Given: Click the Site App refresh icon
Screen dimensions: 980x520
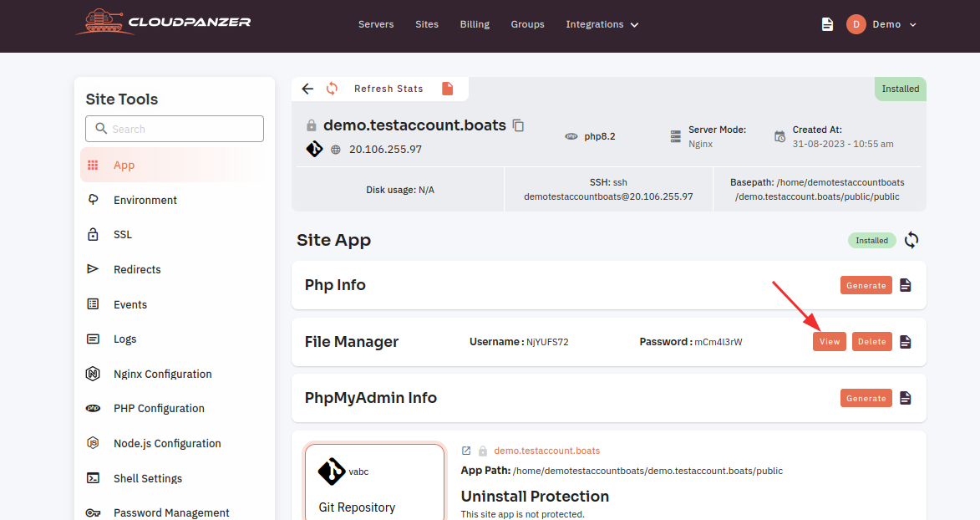Looking at the screenshot, I should pyautogui.click(x=911, y=240).
